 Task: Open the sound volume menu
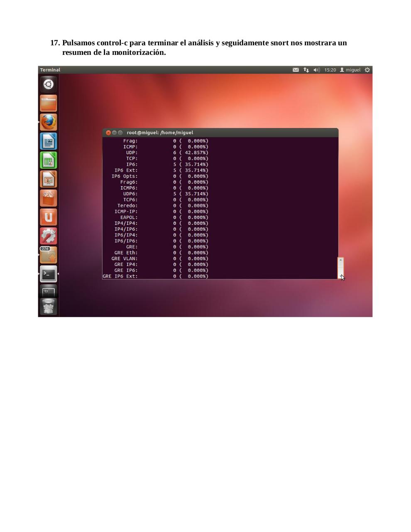click(x=316, y=70)
